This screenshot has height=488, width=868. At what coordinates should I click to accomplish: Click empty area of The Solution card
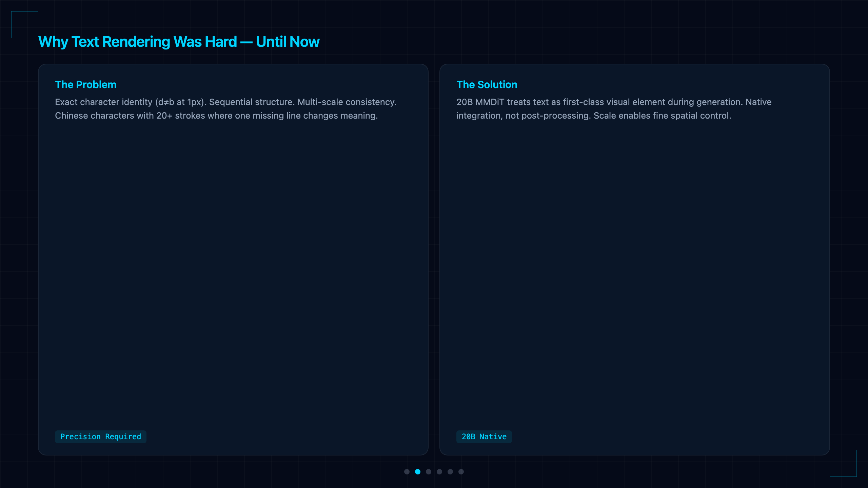pos(635,271)
